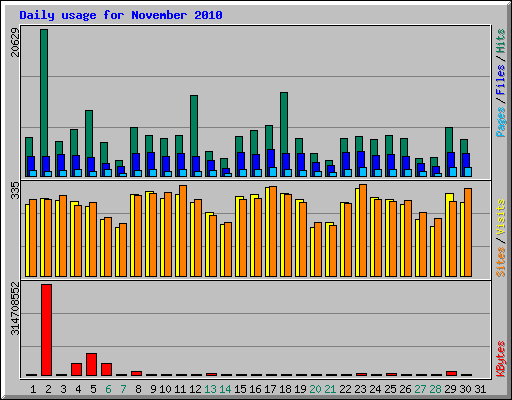Click the day 29 label on x-axis
This screenshot has height=400, width=512.
[x=450, y=389]
